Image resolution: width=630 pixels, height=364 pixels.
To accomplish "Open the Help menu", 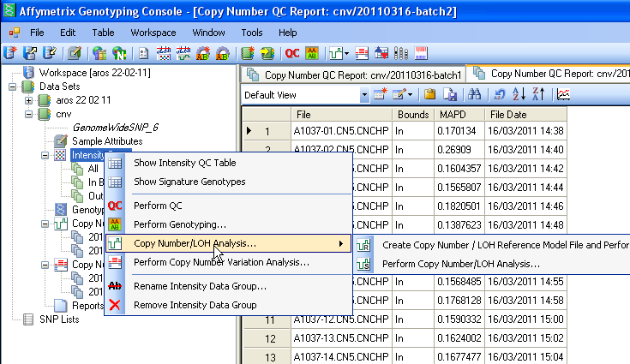I will tap(288, 33).
